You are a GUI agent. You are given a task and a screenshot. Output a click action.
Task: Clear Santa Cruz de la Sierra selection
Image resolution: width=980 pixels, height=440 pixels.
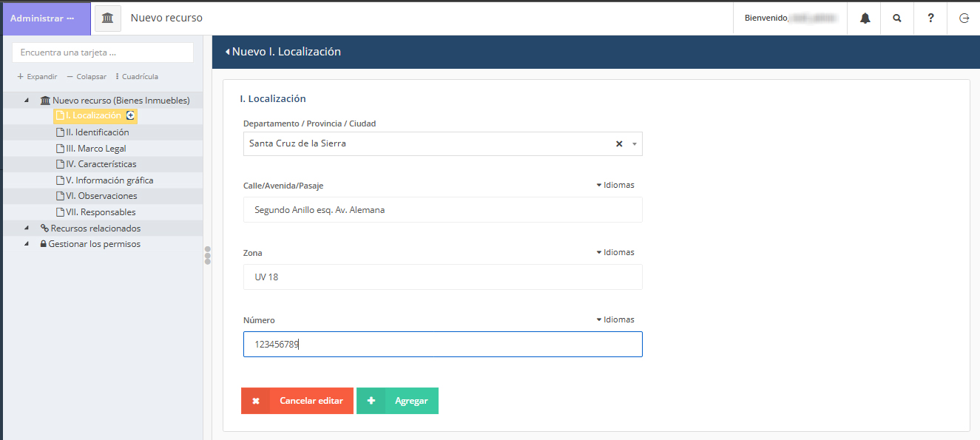click(619, 144)
